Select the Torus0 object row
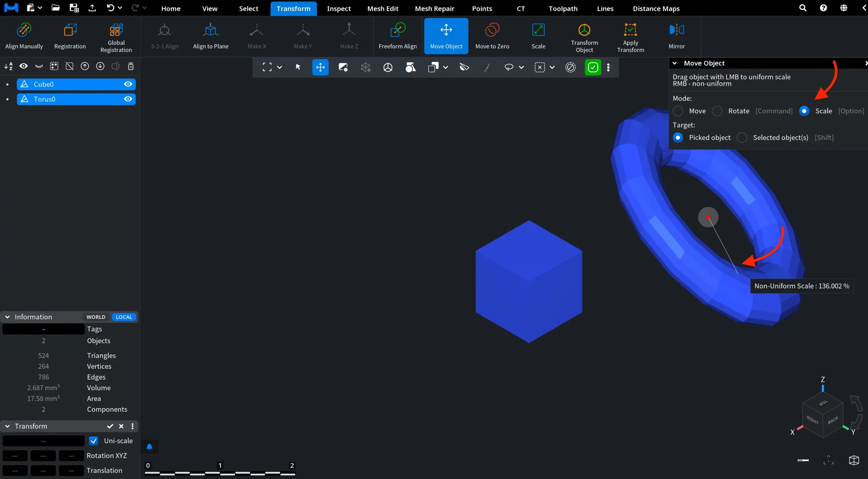 click(x=76, y=99)
